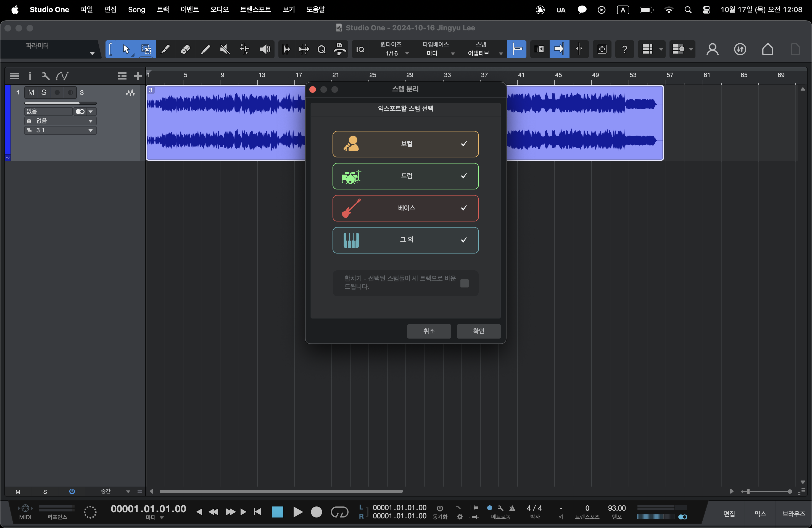Adjust the track 1 volume fader
Image resolution: width=812 pixels, height=528 pixels.
60,103
